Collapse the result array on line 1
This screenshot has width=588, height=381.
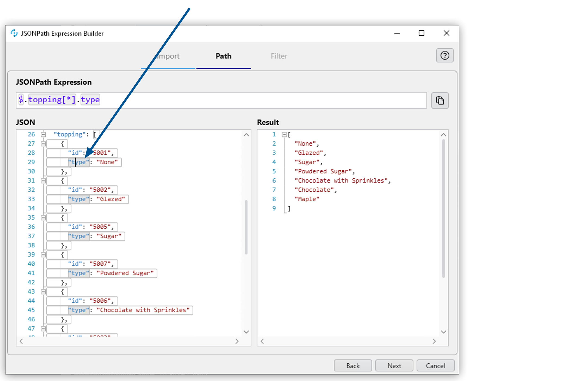(x=284, y=134)
